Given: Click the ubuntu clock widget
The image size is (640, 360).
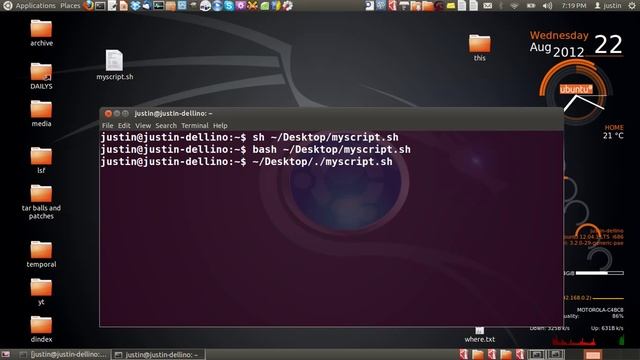Looking at the screenshot, I should [576, 90].
